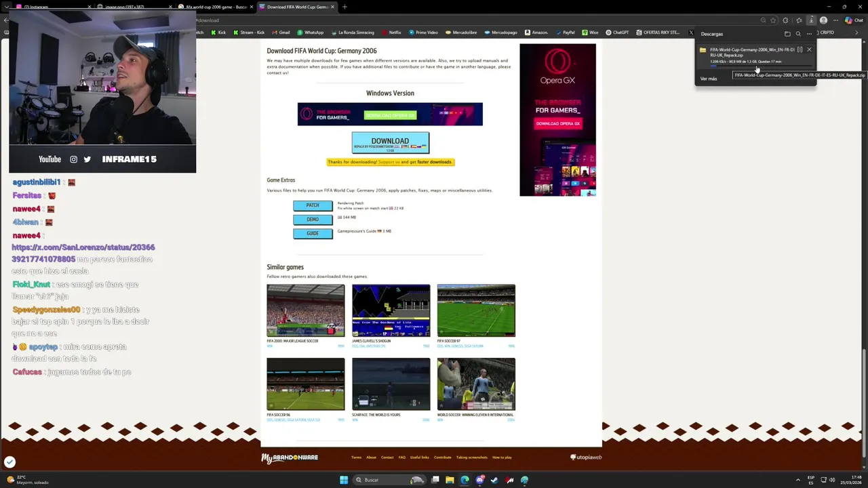Click the Twitter icon on stream overlay
The height and width of the screenshot is (488, 868).
(87, 159)
